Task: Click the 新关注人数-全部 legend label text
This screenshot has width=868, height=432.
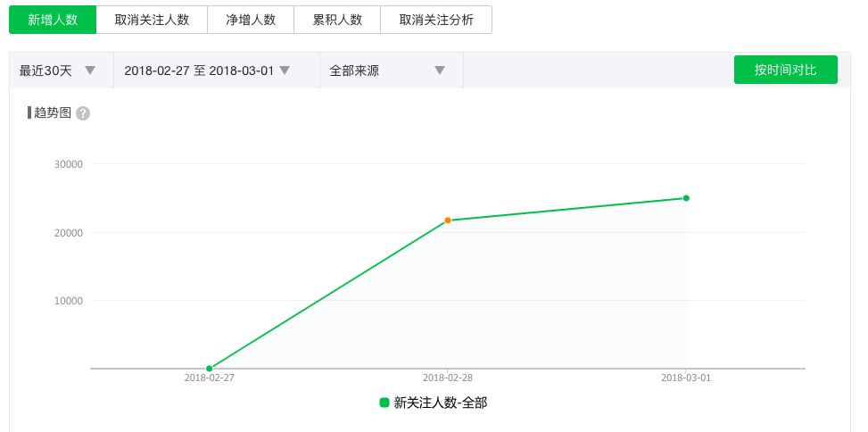Action: [441, 403]
